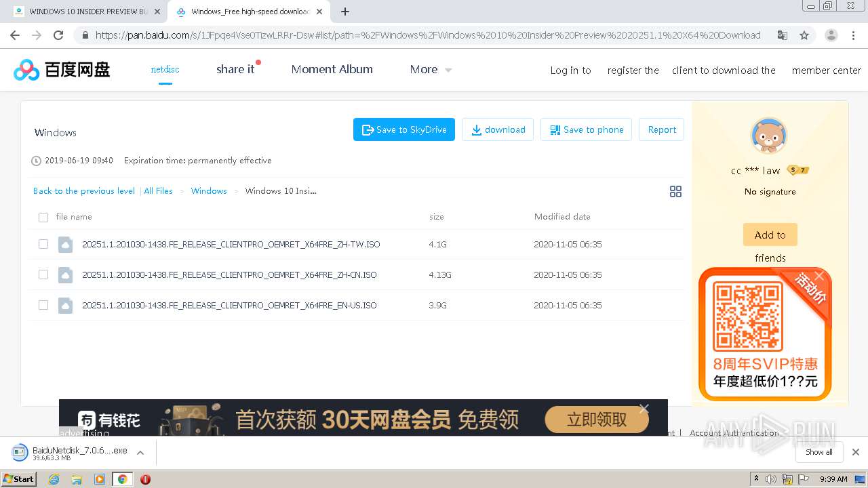
Task: Report this shared folder
Action: pyautogui.click(x=662, y=129)
